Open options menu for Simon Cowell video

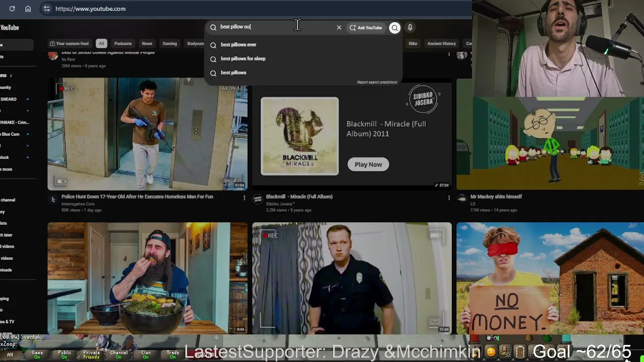449,54
